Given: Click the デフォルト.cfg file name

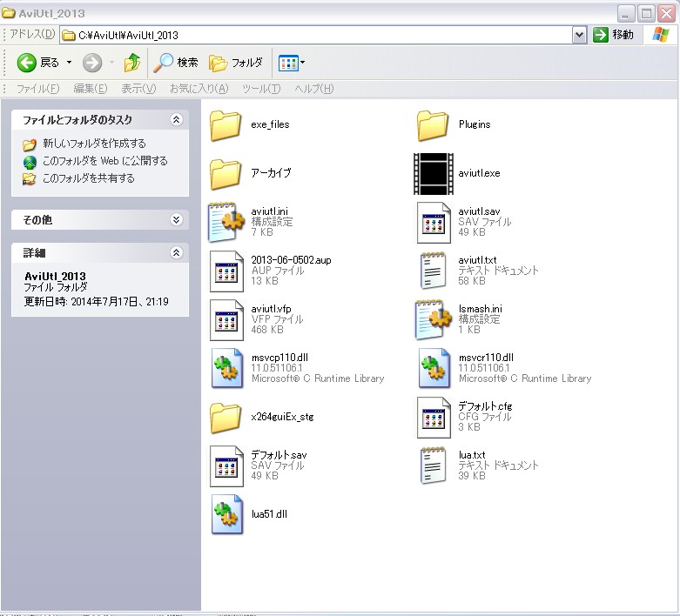Looking at the screenshot, I should coord(485,406).
